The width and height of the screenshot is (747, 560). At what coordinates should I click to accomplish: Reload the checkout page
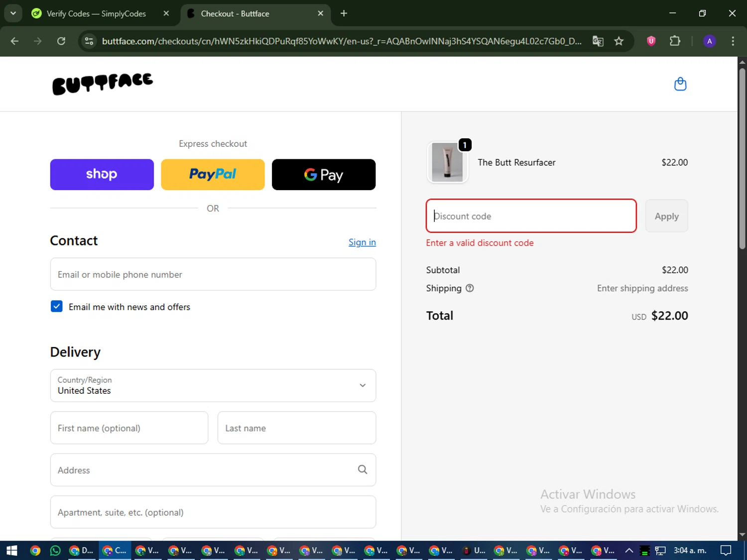61,41
